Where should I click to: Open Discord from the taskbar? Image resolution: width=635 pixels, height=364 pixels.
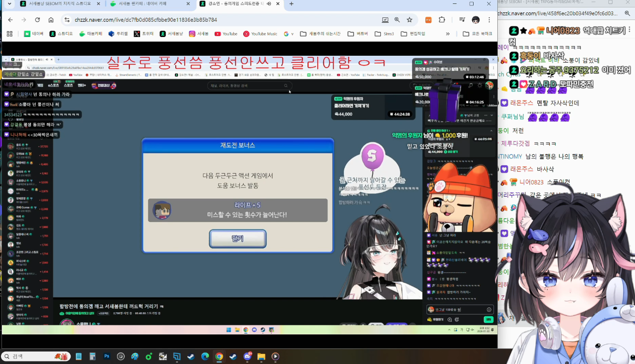pos(248,356)
